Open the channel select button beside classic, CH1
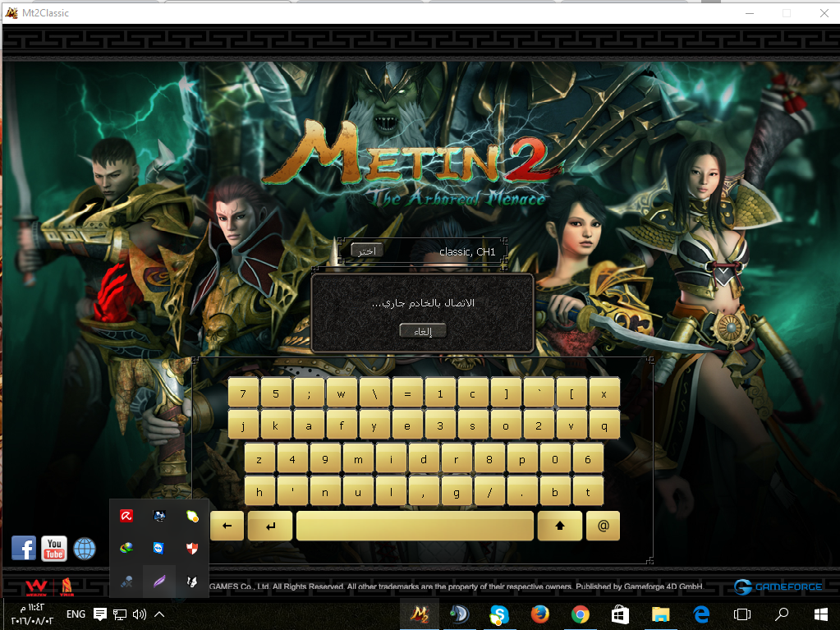The image size is (840, 630). pos(367,251)
